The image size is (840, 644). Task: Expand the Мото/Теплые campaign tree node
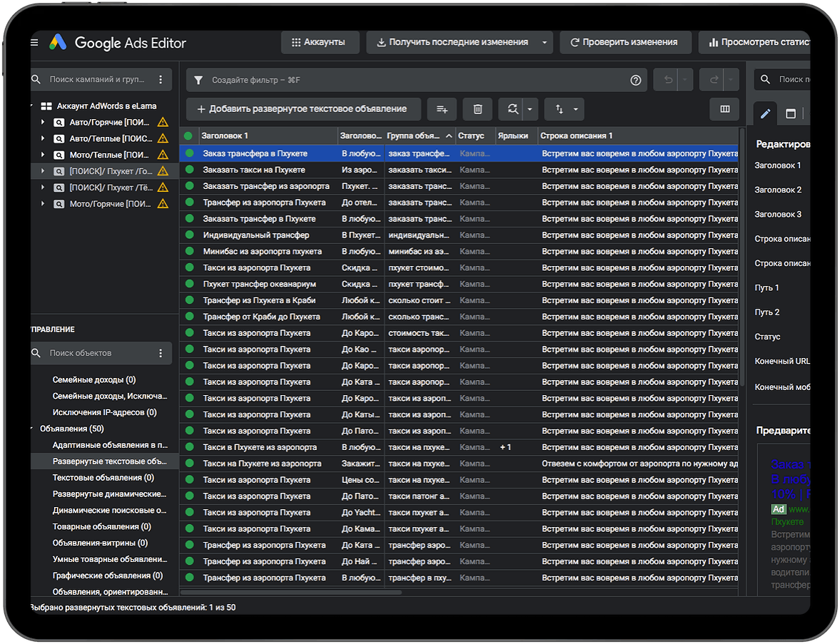[44, 155]
